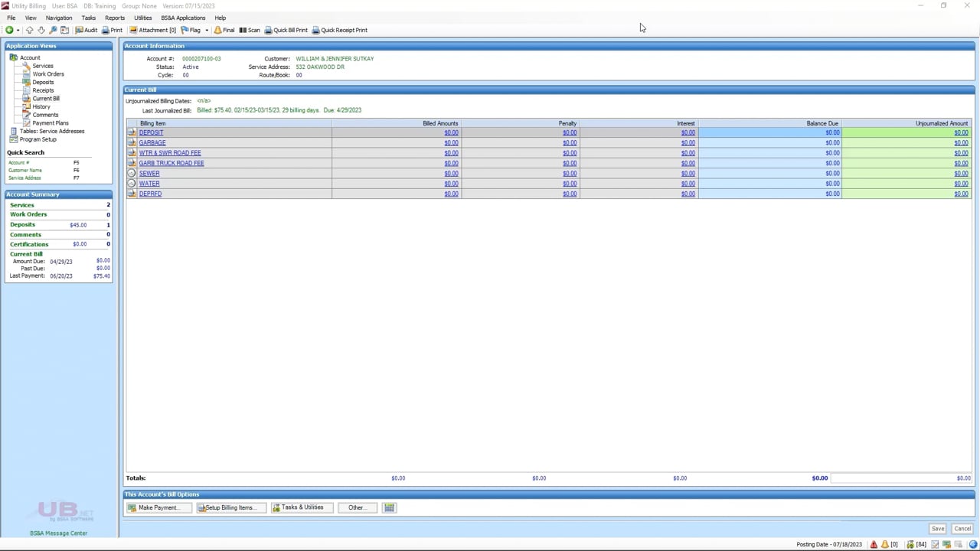Open Deposits in the Application Views tree

(x=43, y=82)
